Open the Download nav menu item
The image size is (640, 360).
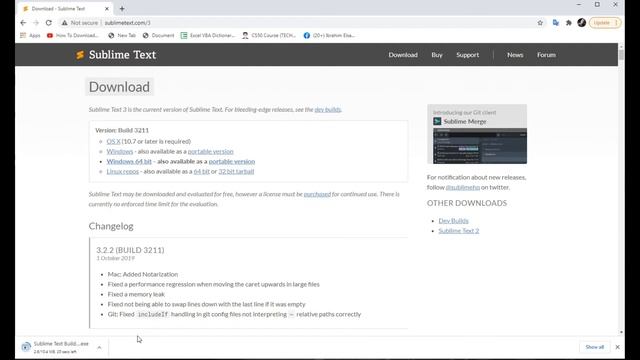point(403,55)
